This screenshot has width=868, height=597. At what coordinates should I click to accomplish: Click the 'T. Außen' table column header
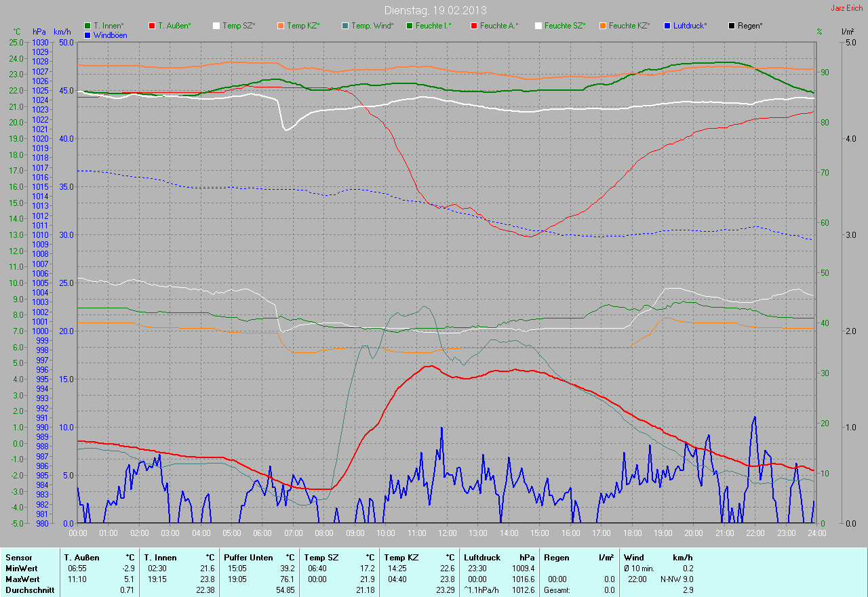click(81, 557)
